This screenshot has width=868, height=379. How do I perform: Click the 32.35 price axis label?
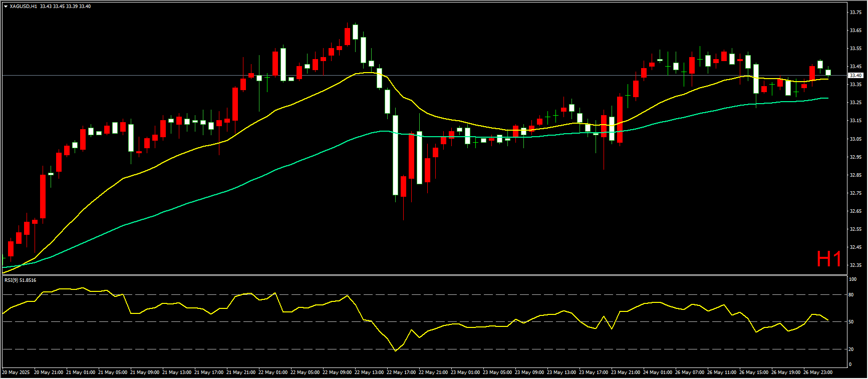click(855, 265)
